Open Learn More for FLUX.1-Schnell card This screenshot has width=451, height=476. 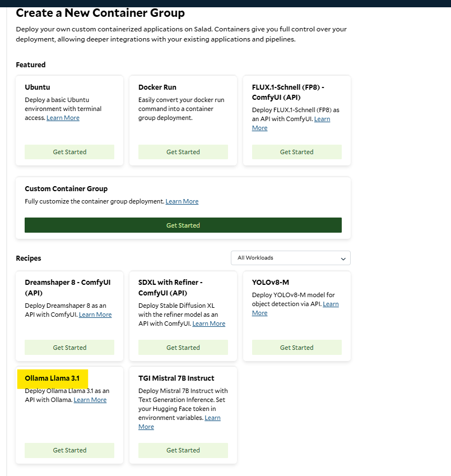pos(322,119)
